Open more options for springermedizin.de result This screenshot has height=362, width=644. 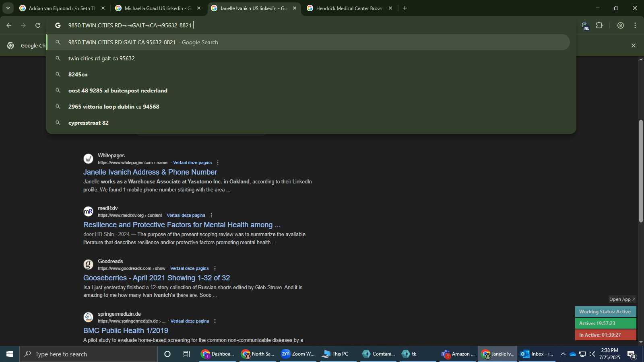(x=215, y=321)
